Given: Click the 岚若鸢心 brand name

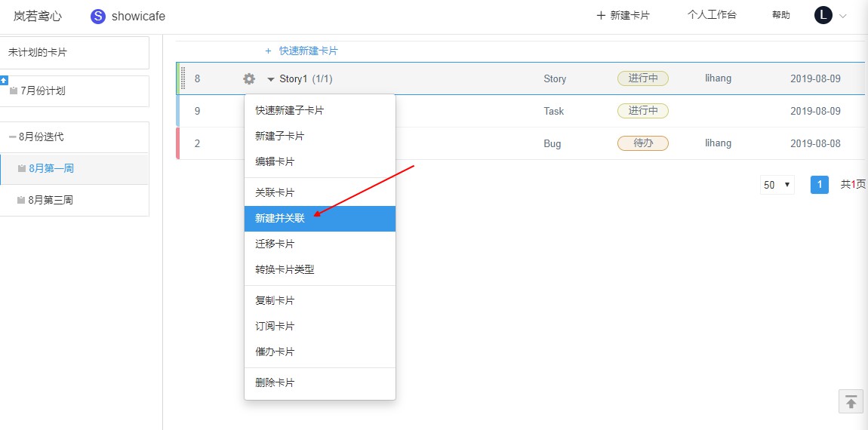Looking at the screenshot, I should (x=38, y=16).
